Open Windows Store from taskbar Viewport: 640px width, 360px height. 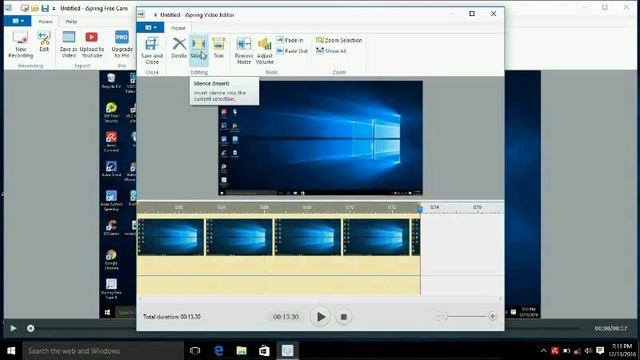coord(264,351)
